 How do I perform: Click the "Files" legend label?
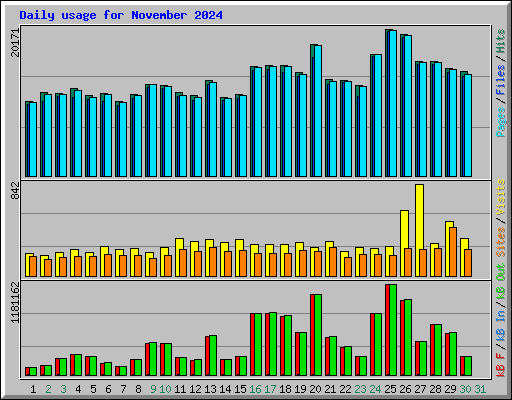pyautogui.click(x=501, y=80)
